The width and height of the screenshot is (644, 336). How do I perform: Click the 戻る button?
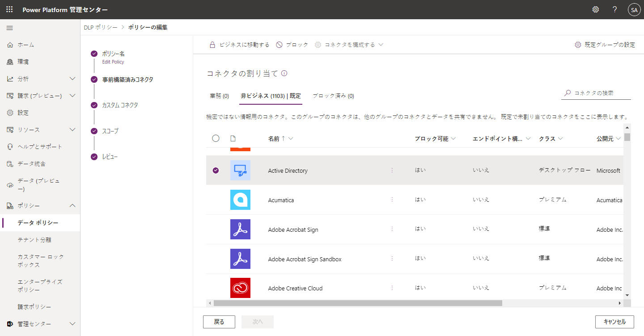coord(219,322)
